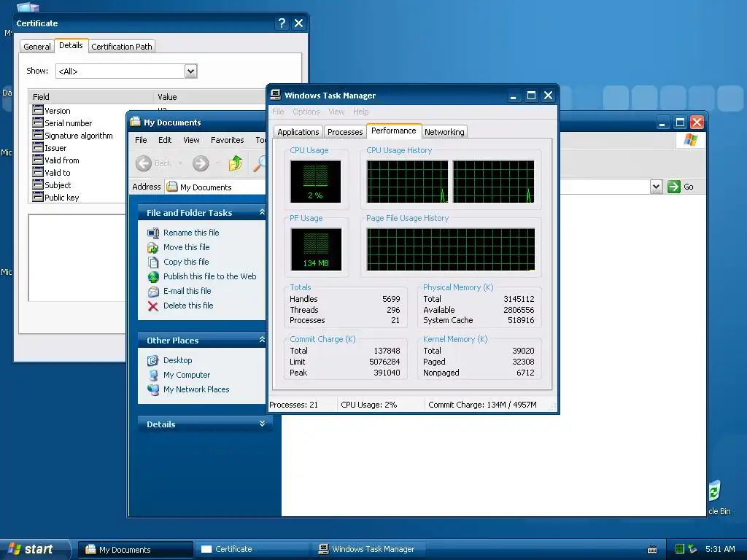Click the My Computer icon in Other Places
This screenshot has width=747, height=560.
point(153,376)
